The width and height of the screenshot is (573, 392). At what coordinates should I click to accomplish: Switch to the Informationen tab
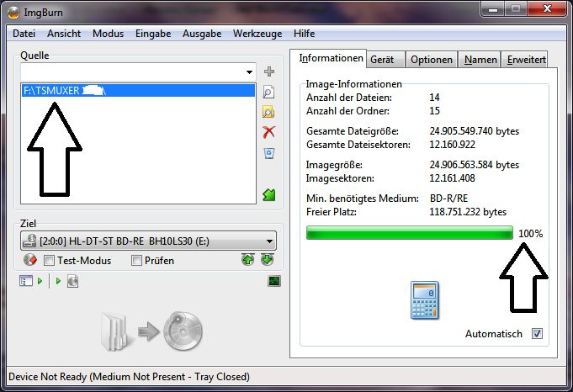[328, 58]
